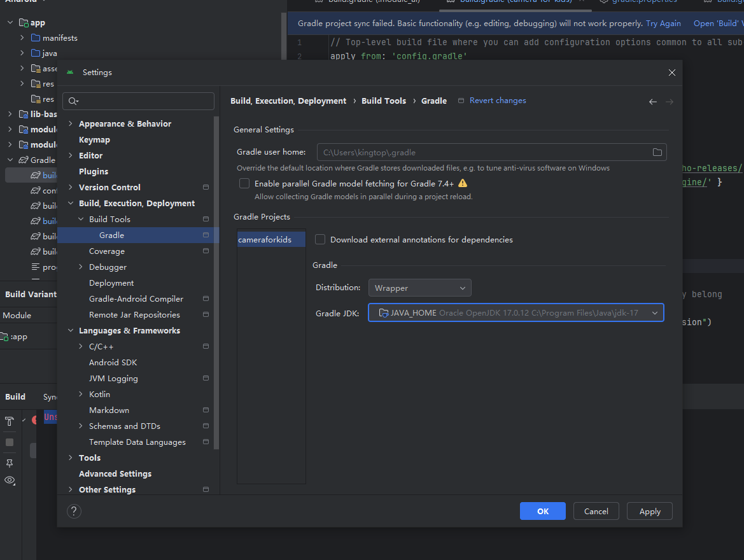Click the eye filter icon in the Build panel
The width and height of the screenshot is (744, 560).
10,480
